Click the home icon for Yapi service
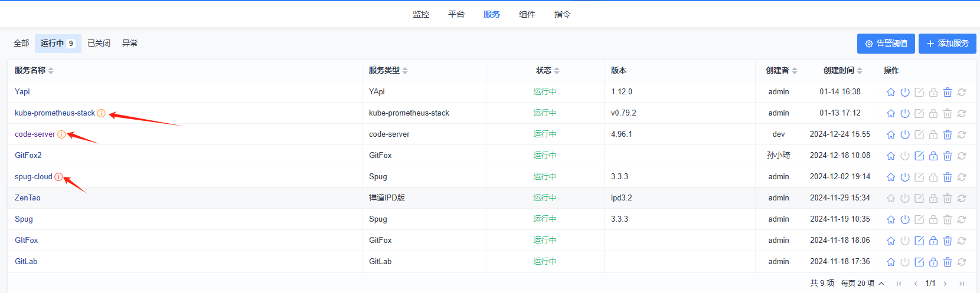The width and height of the screenshot is (980, 293). (891, 92)
